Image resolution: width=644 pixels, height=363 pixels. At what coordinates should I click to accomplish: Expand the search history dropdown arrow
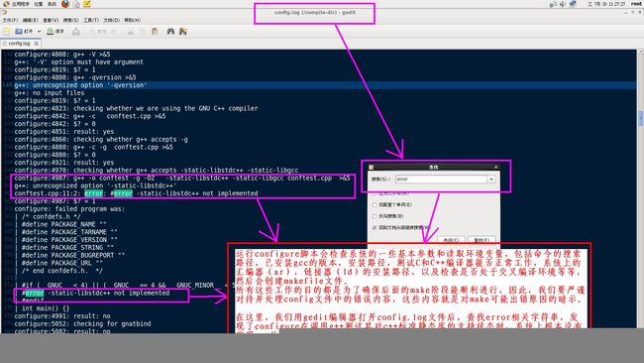click(491, 180)
